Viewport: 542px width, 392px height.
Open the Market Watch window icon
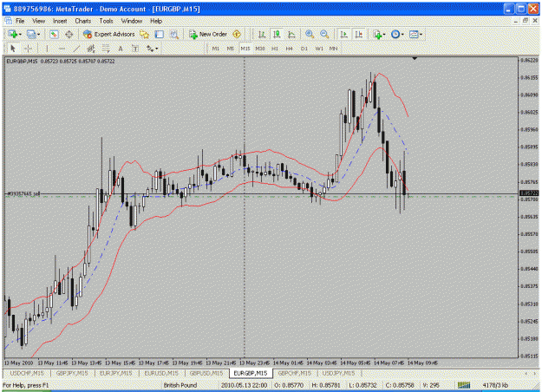point(54,34)
